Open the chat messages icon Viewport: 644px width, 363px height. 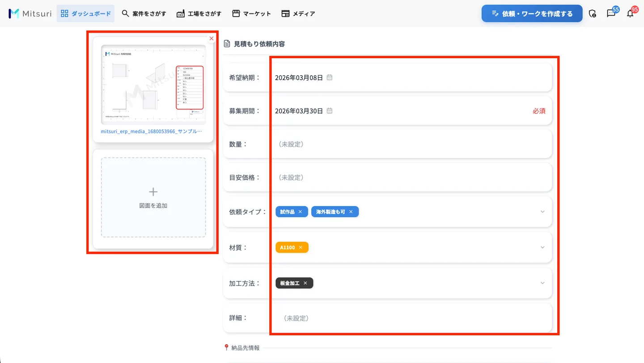click(x=611, y=13)
